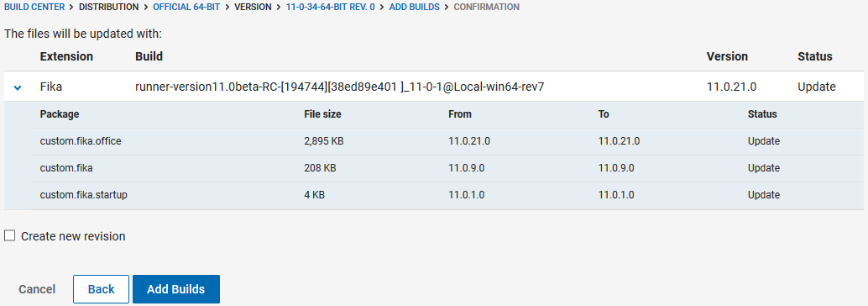Image resolution: width=868 pixels, height=306 pixels.
Task: Click the File size column header
Action: (x=322, y=114)
